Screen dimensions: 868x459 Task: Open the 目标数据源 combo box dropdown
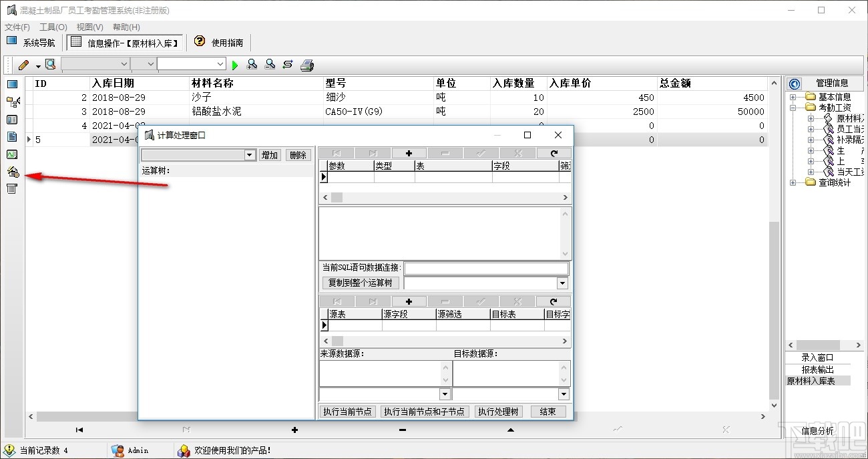pyautogui.click(x=565, y=394)
